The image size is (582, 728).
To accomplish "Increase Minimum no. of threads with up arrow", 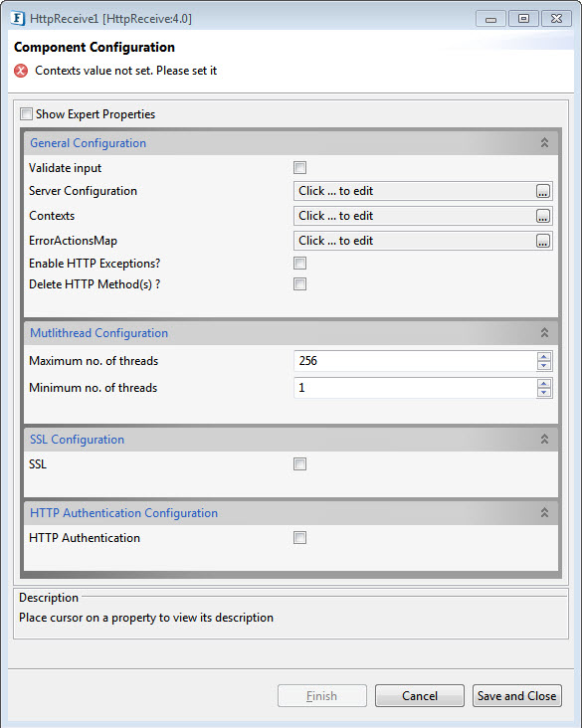I will (x=544, y=384).
